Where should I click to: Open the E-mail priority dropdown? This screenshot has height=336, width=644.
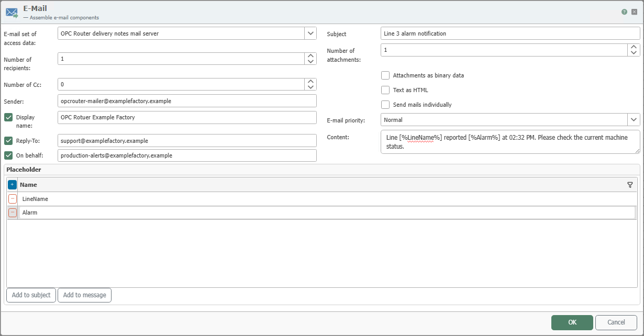[634, 120]
